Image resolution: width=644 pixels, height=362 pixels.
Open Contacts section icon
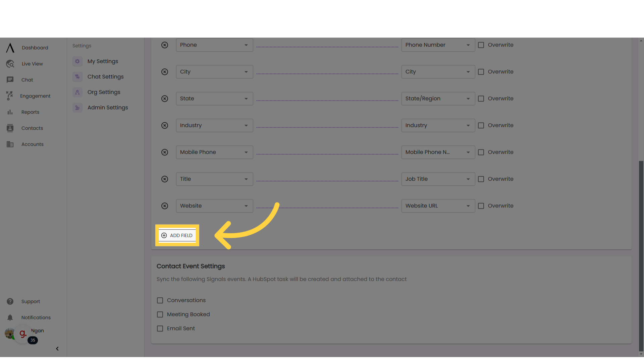click(10, 128)
